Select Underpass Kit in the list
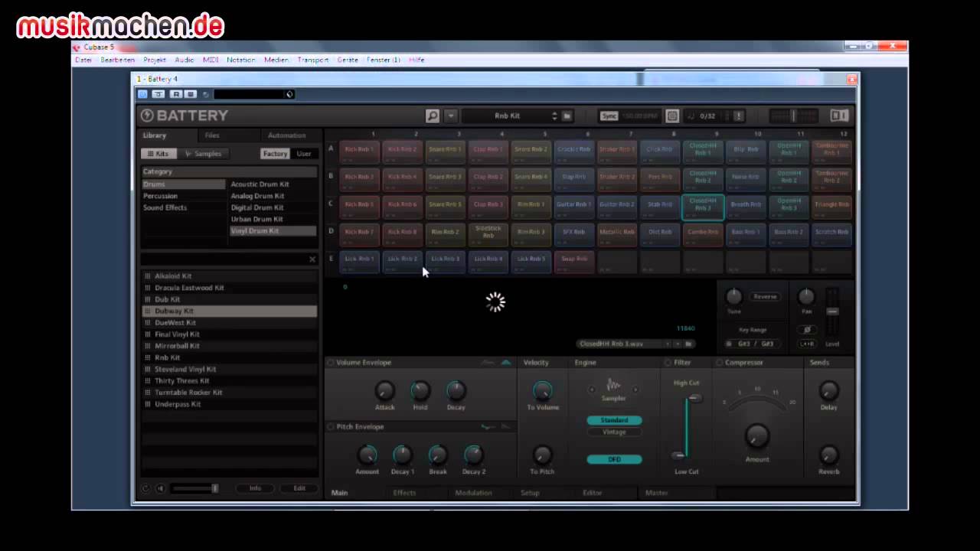980x551 pixels. click(x=230, y=404)
